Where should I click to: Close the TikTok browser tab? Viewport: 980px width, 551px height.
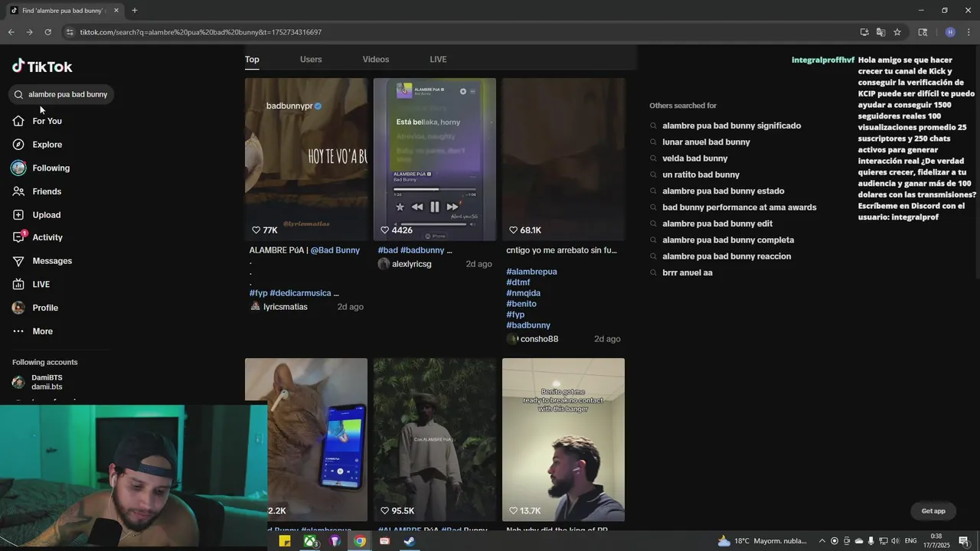click(x=116, y=11)
